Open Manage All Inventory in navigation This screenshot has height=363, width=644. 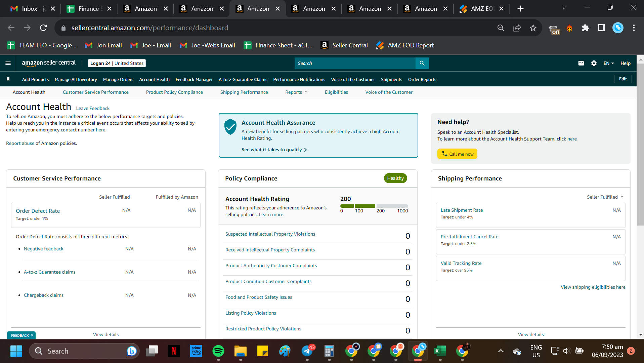[x=76, y=80]
